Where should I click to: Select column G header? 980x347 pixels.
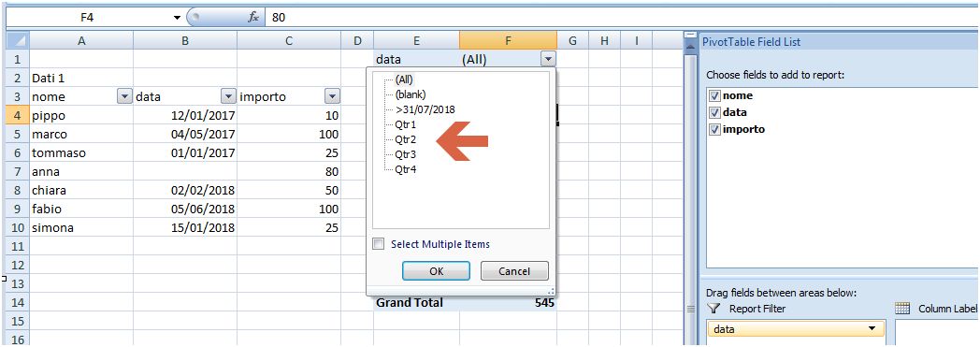pos(572,41)
